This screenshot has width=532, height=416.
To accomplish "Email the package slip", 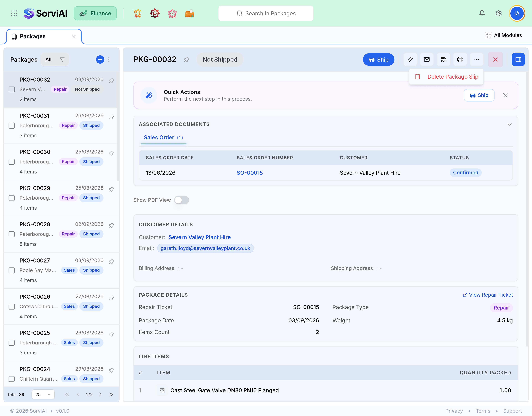I will pos(427,59).
